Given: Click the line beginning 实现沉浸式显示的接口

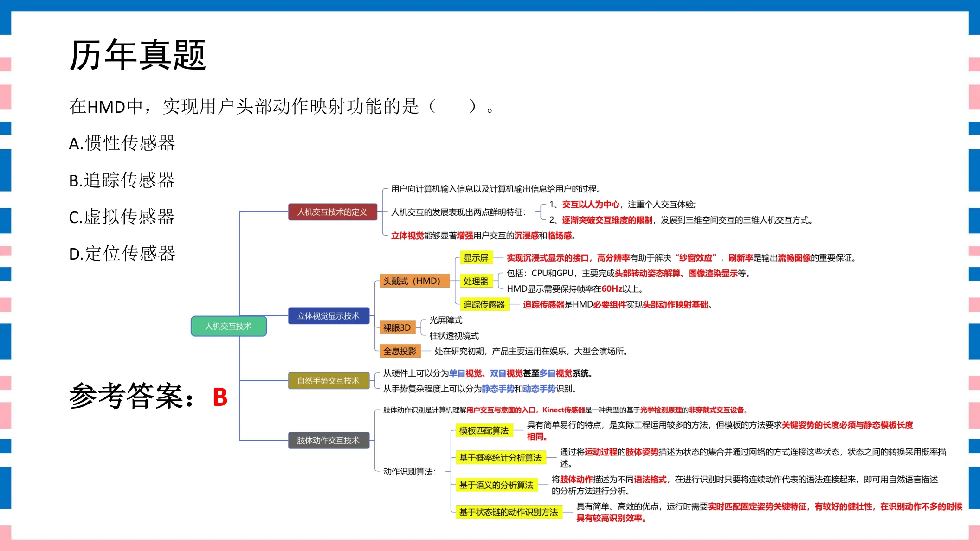Looking at the screenshot, I should (682, 258).
